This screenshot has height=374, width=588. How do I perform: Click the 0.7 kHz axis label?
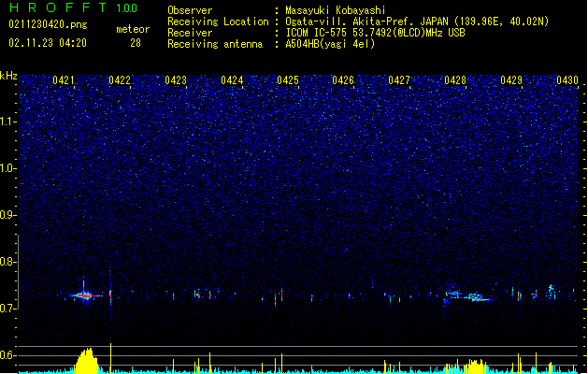pyautogui.click(x=8, y=309)
